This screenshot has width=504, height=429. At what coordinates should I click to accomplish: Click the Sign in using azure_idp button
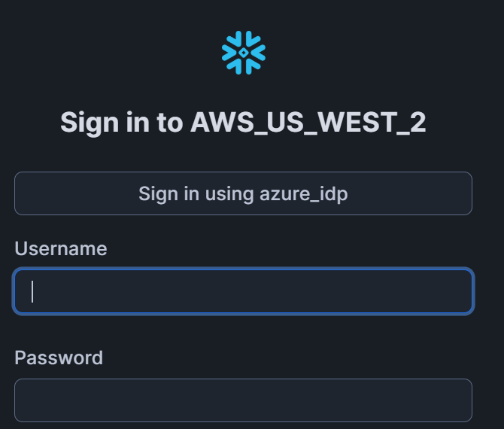tap(243, 193)
